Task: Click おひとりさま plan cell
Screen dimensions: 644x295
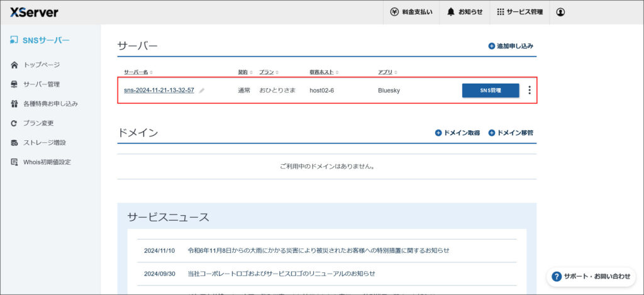Action: pos(277,91)
